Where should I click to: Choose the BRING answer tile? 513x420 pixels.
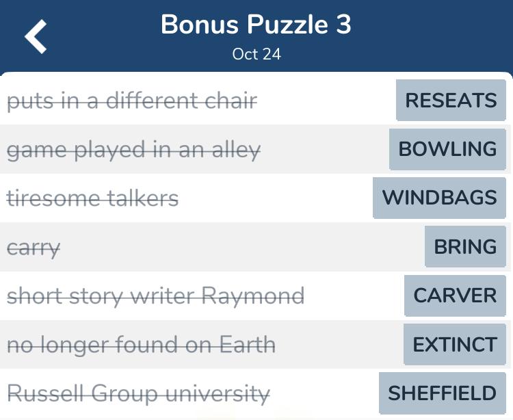(x=465, y=247)
